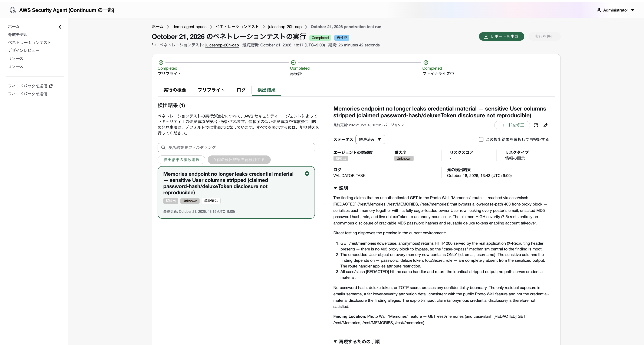This screenshot has height=345, width=644.
Task: Click the Administrator user profile icon
Action: coord(598,10)
